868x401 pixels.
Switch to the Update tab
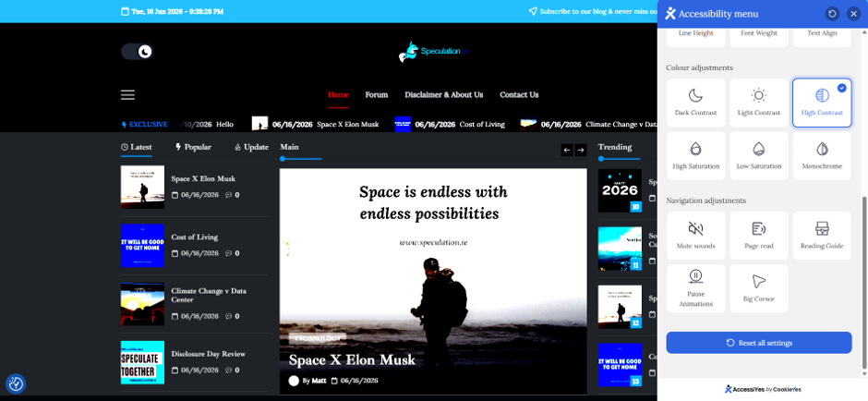point(251,147)
